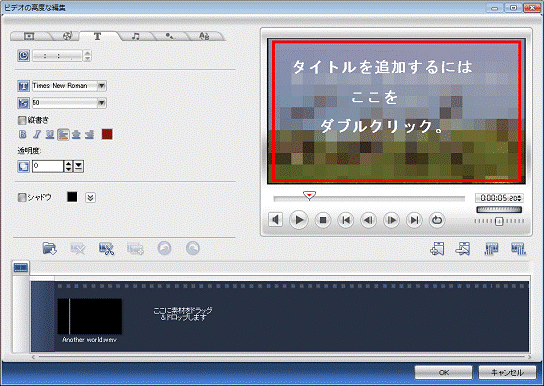This screenshot has width=544, height=386.
Task: Enable the 縦書き vertical text checkbox
Action: coord(22,120)
